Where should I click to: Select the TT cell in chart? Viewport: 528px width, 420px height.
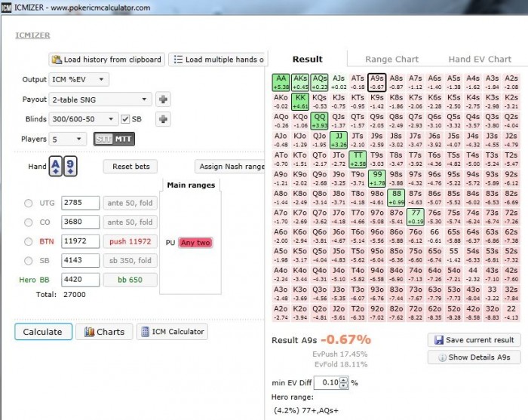358,159
